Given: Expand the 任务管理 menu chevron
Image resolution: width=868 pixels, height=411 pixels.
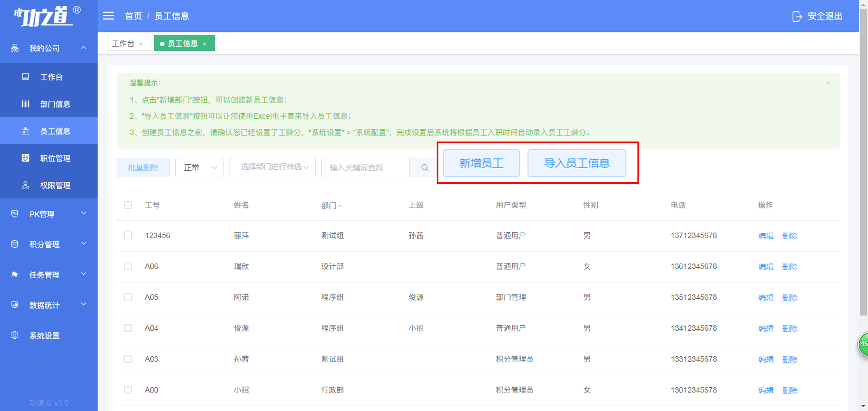Looking at the screenshot, I should 84,274.
